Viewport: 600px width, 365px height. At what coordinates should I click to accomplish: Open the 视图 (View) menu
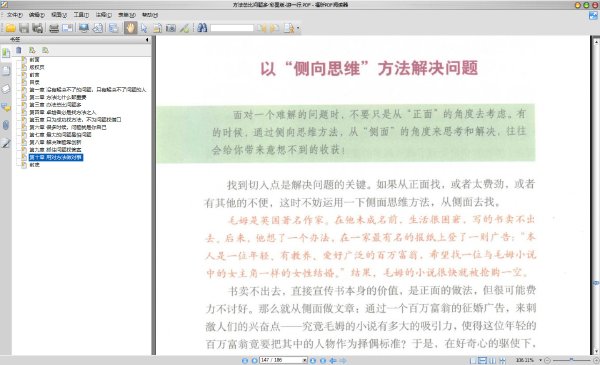59,15
